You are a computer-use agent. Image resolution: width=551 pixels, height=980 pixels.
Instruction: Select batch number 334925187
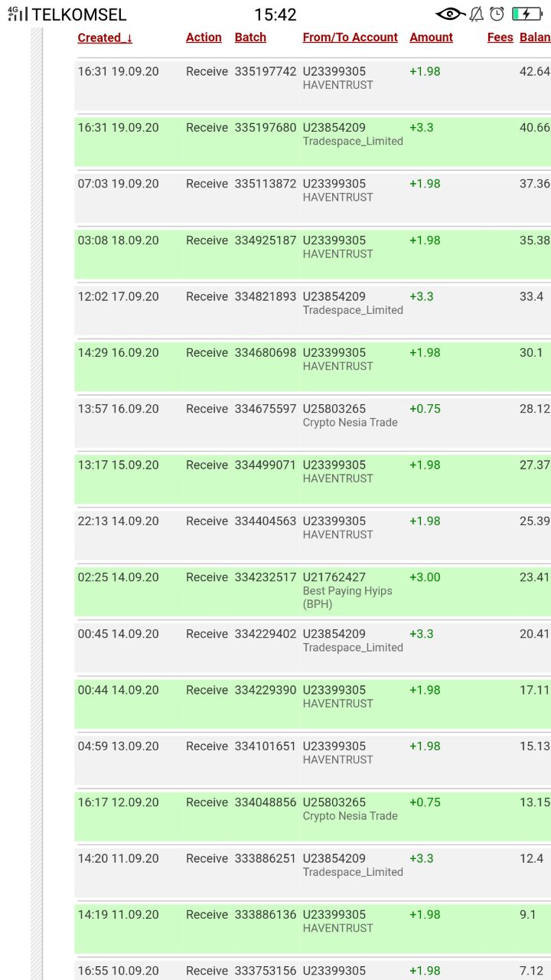point(266,240)
